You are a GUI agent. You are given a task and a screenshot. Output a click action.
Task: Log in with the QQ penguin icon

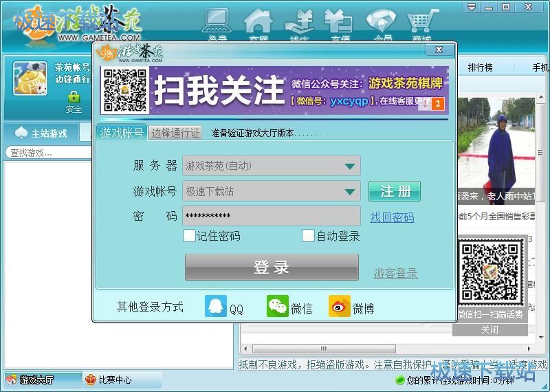tap(216, 306)
